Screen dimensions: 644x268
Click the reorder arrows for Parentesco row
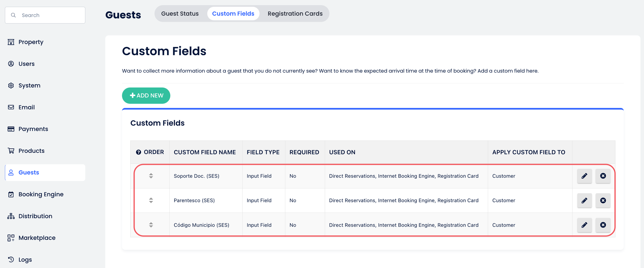[151, 200]
